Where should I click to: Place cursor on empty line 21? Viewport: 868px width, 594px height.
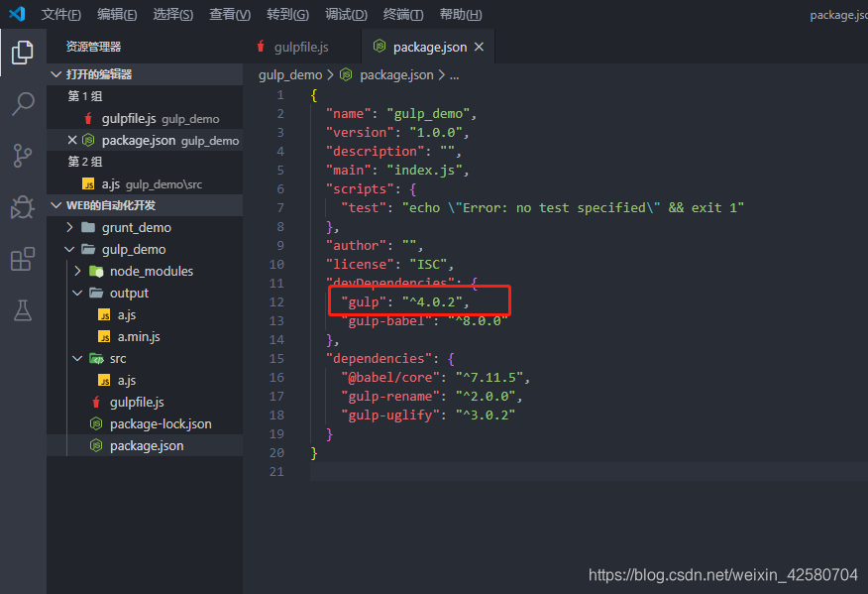click(x=589, y=472)
